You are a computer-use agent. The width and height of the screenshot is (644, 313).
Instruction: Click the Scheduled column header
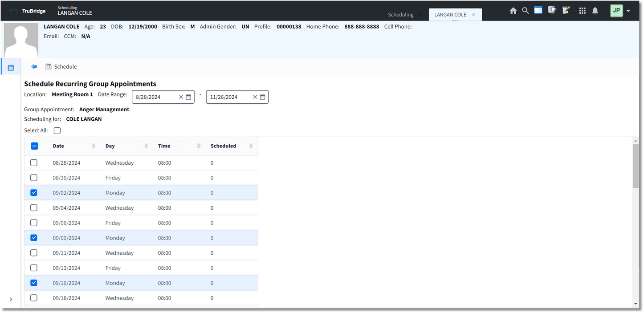point(224,146)
